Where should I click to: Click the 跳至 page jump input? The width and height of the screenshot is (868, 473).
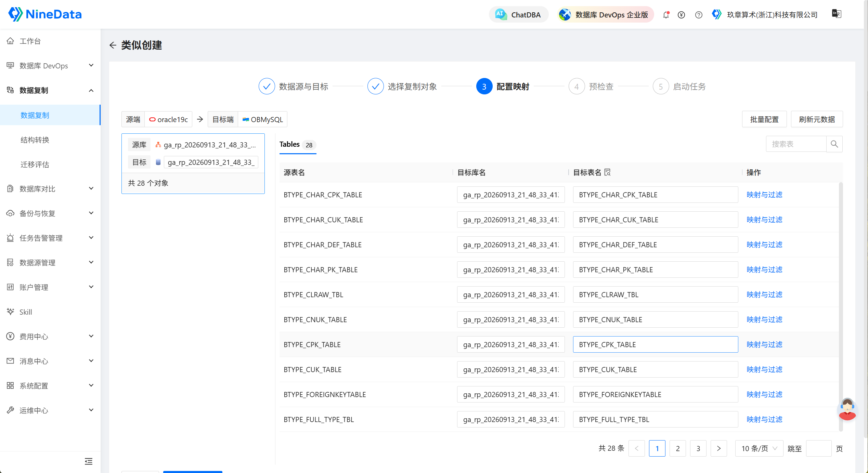pos(819,448)
